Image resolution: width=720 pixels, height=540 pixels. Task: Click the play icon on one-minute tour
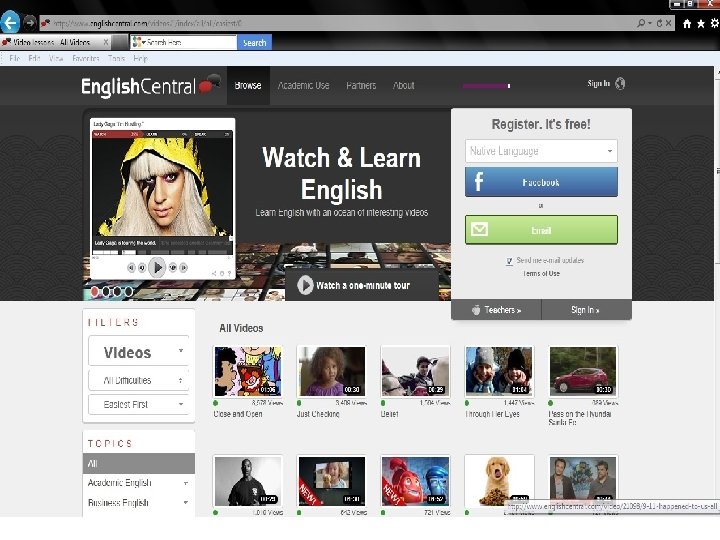305,285
